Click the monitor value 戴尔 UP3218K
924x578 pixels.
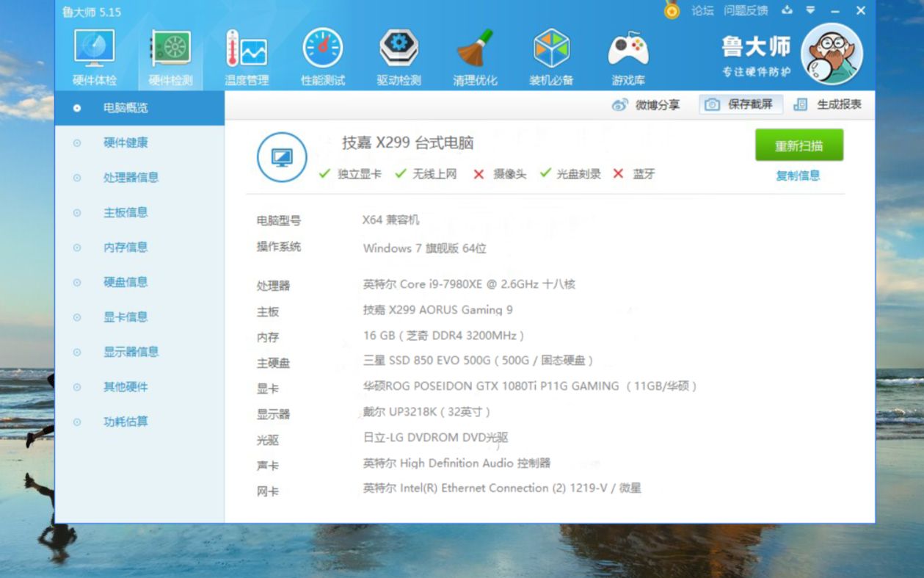point(426,411)
